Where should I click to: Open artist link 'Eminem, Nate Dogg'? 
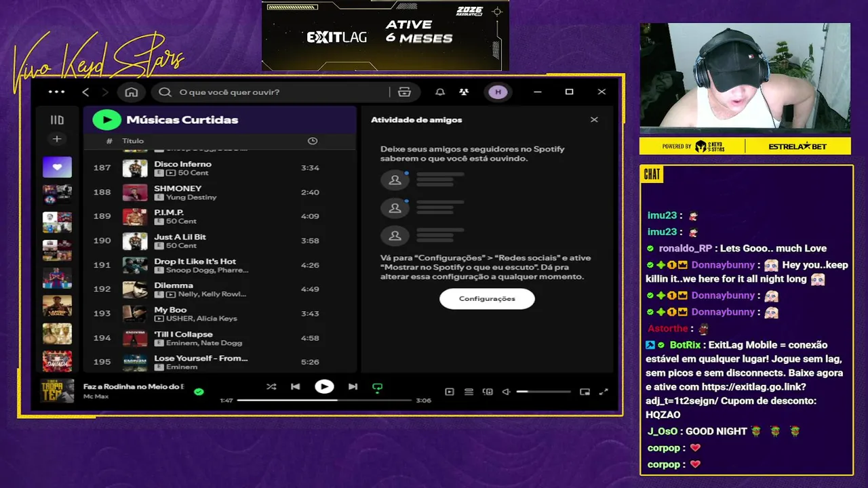204,343
